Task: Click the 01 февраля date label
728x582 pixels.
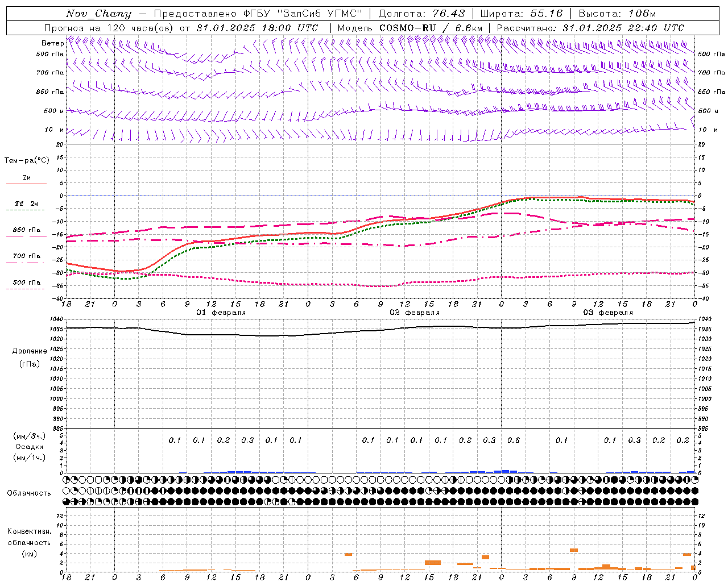Action: pos(221,313)
